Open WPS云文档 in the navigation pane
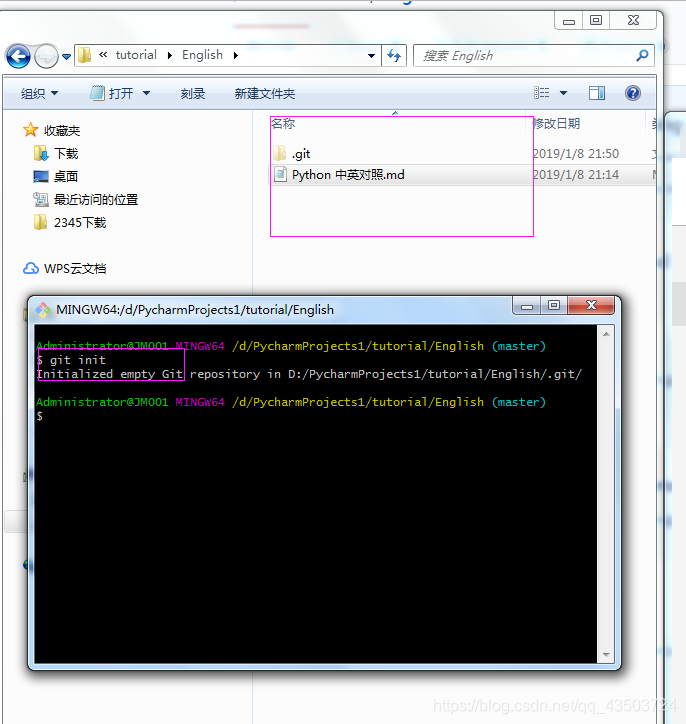The image size is (686, 724). pyautogui.click(x=75, y=269)
